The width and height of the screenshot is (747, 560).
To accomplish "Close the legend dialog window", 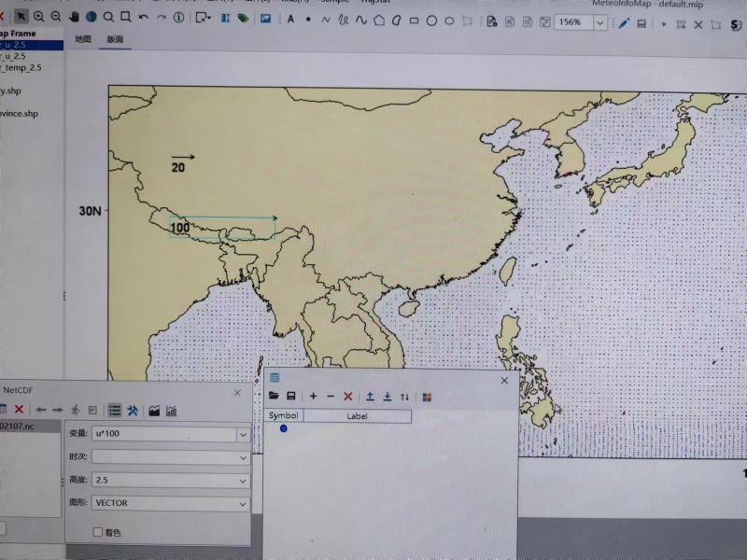I will pos(504,380).
